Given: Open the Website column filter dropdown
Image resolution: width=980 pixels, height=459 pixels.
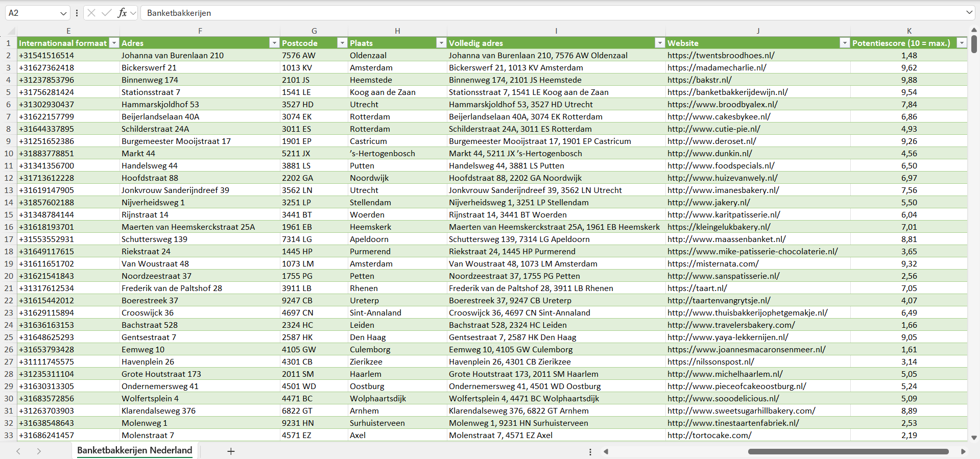Looking at the screenshot, I should point(845,43).
